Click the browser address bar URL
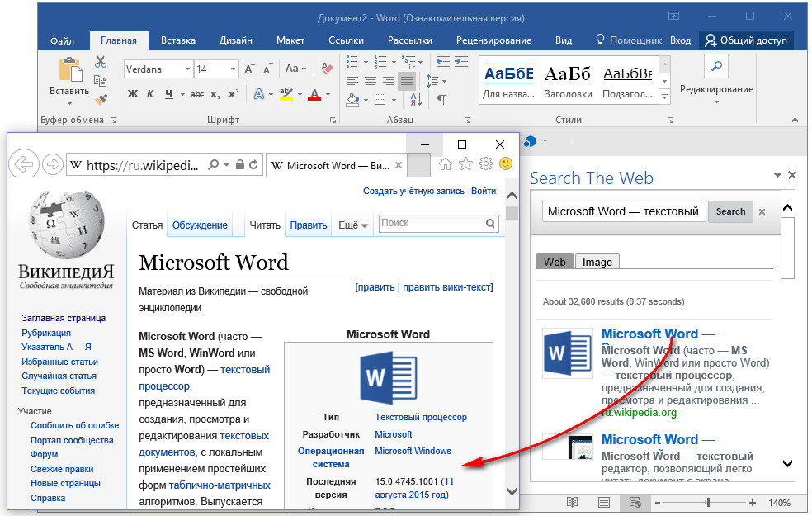Viewport: 812px width, 516px height. point(141,165)
